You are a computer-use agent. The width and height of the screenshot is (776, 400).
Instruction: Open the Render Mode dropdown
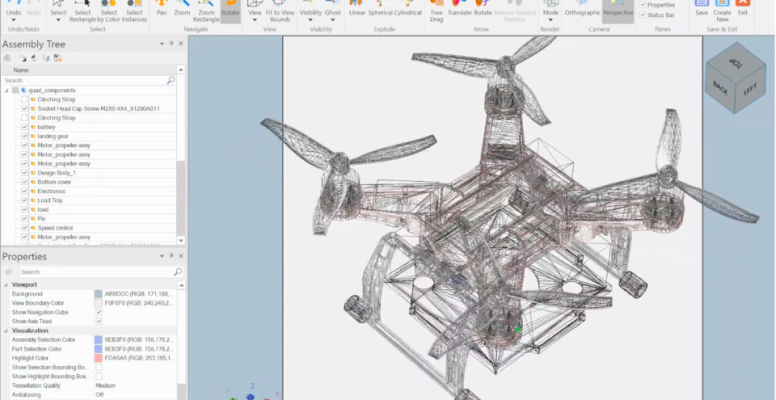tap(550, 12)
